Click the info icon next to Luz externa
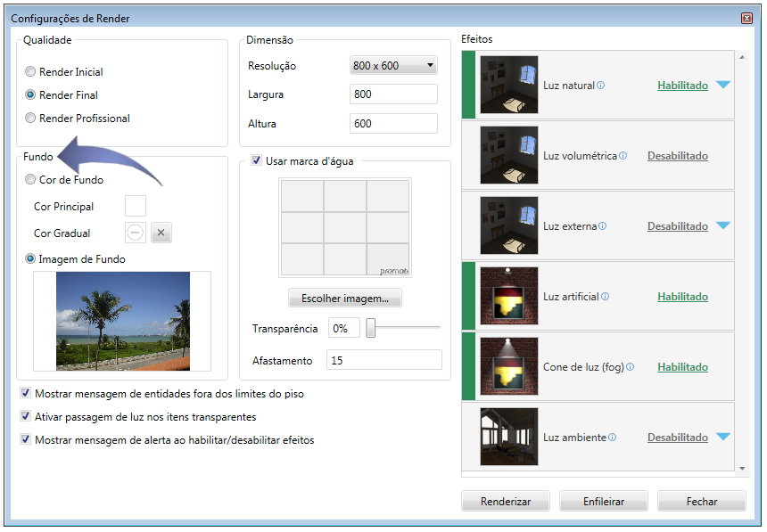This screenshot has height=532, width=767. pos(603,226)
